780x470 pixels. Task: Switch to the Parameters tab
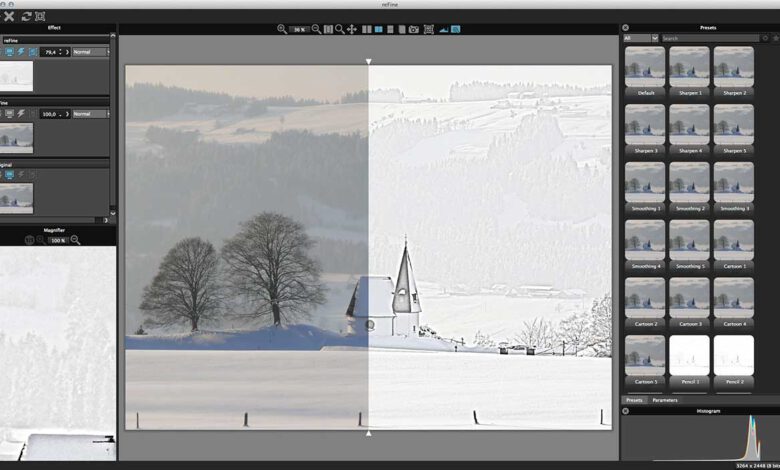pyautogui.click(x=665, y=400)
